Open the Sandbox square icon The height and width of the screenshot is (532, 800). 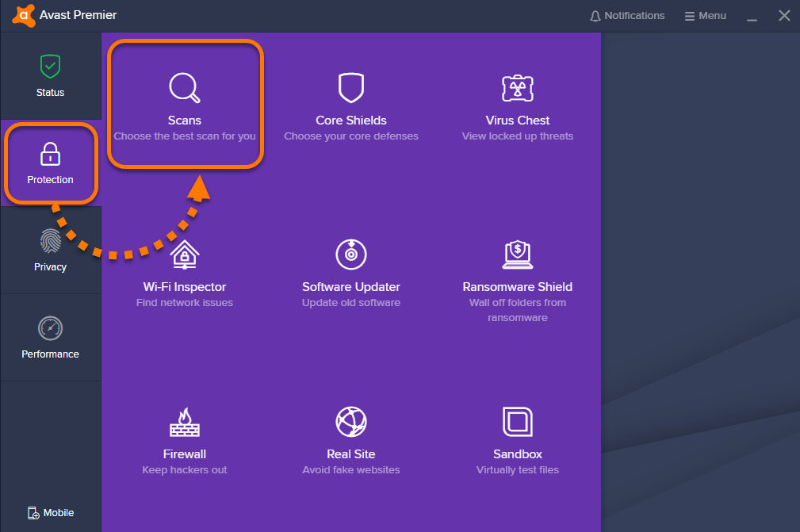pos(518,422)
